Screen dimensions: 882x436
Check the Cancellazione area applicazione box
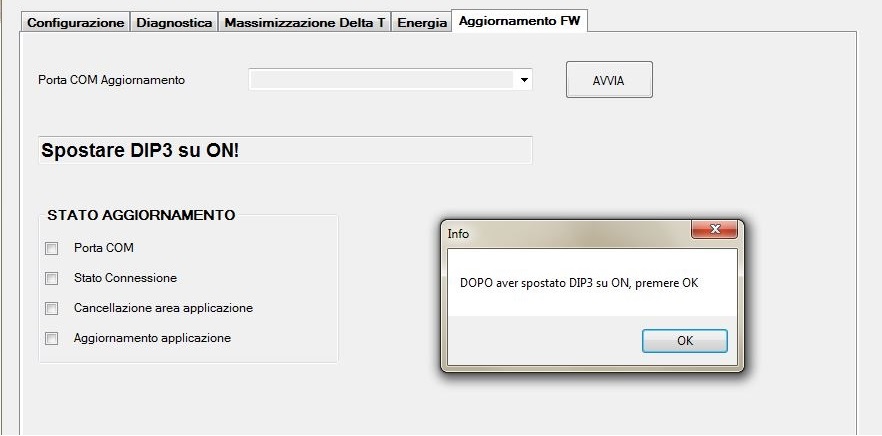coord(52,308)
